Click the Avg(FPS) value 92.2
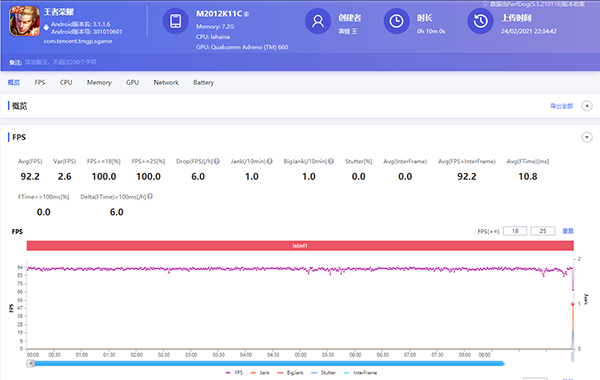 pos(30,177)
